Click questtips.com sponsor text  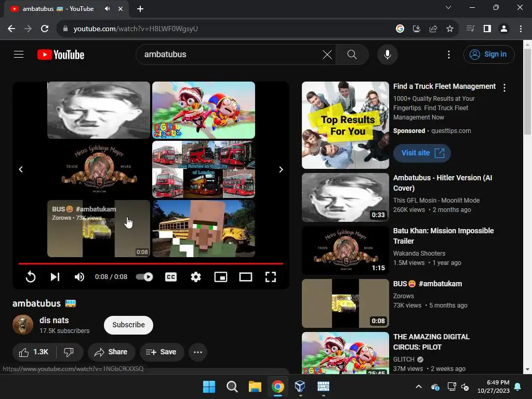pyautogui.click(x=451, y=130)
